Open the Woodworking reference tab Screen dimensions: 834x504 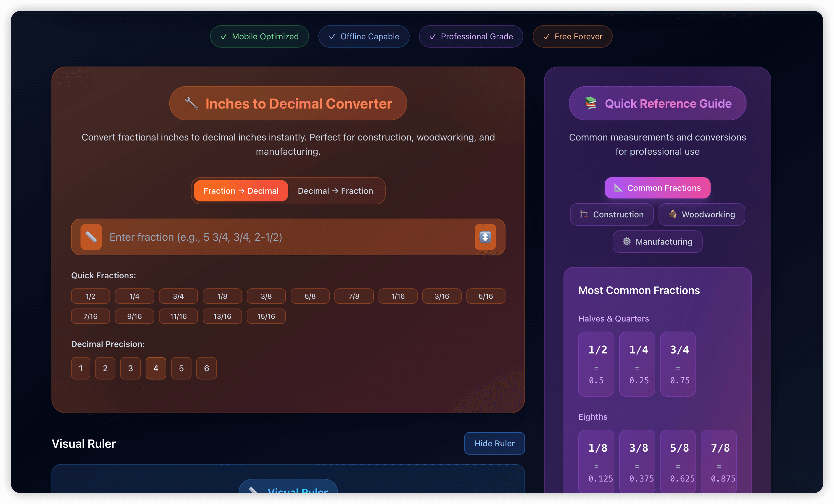[x=701, y=214]
